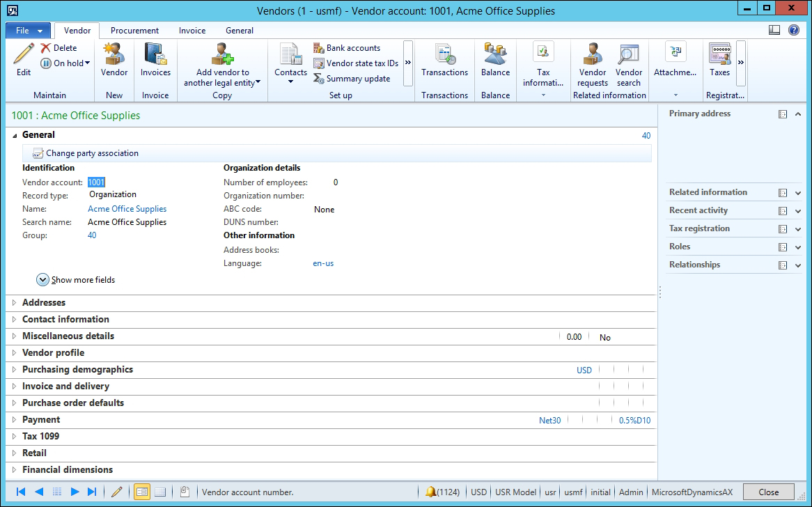Open the On hold dropdown
This screenshot has height=507, width=812.
click(65, 63)
